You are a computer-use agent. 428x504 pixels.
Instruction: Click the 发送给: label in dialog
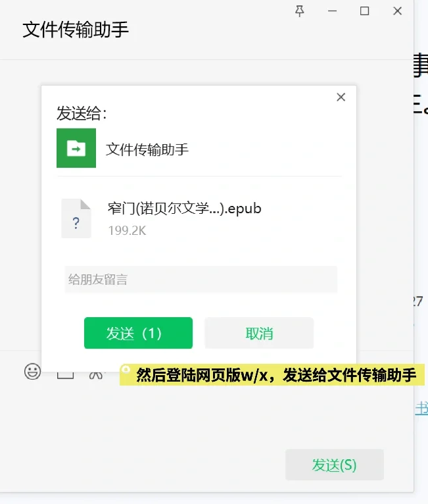(82, 113)
